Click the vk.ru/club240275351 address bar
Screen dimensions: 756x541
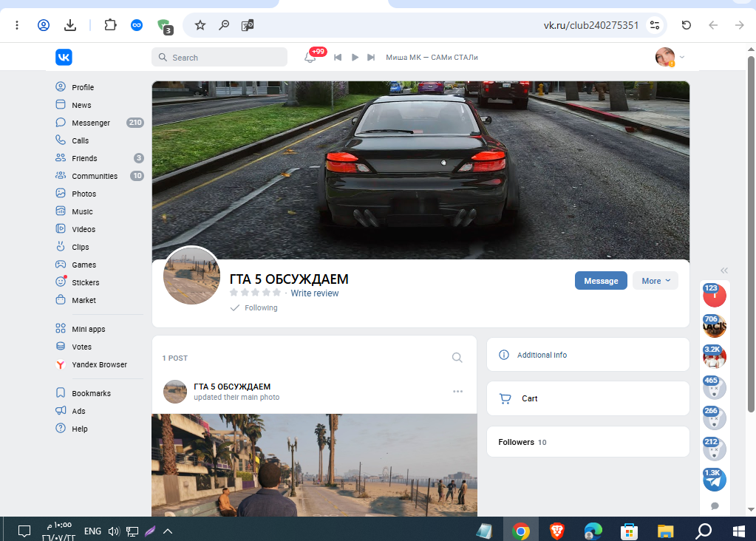pos(590,25)
